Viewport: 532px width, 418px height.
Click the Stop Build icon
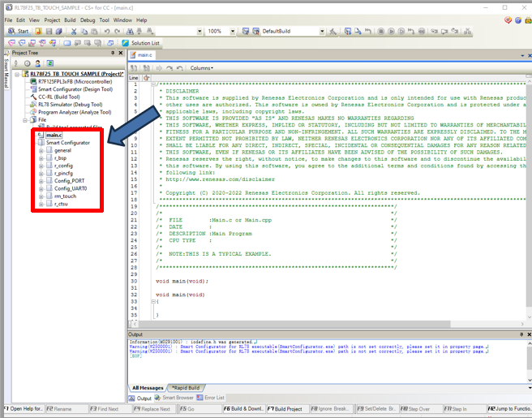pyautogui.click(x=332, y=31)
